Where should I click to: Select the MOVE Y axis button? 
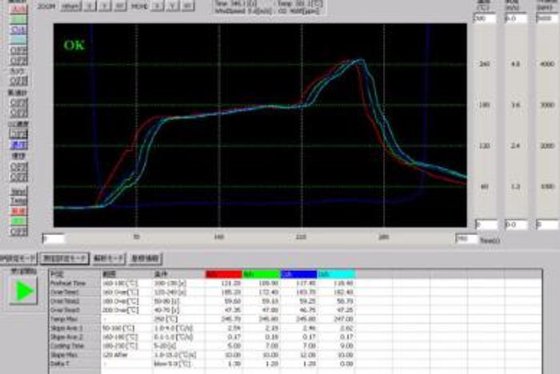coord(172,6)
